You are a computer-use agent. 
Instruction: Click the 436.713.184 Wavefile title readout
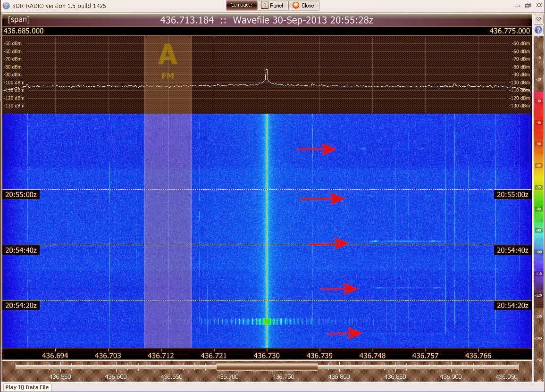266,20
